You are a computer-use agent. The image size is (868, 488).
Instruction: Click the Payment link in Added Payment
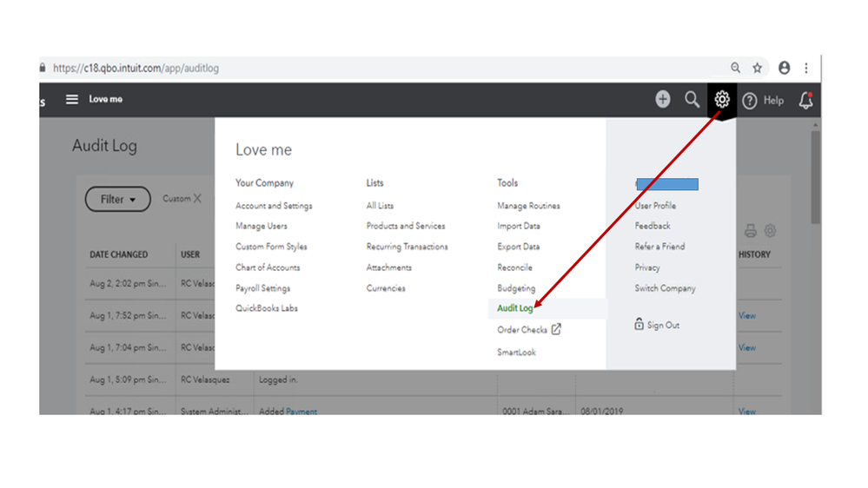pyautogui.click(x=301, y=412)
